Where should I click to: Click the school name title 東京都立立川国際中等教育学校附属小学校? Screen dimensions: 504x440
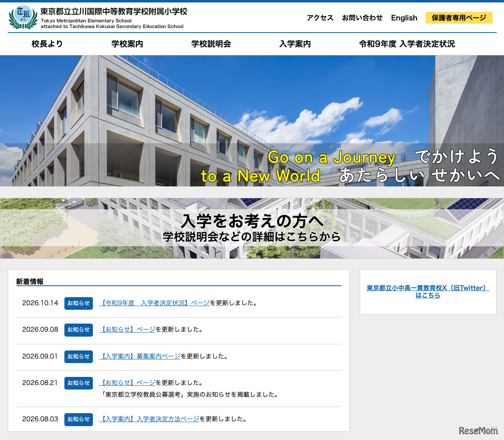pyautogui.click(x=114, y=11)
